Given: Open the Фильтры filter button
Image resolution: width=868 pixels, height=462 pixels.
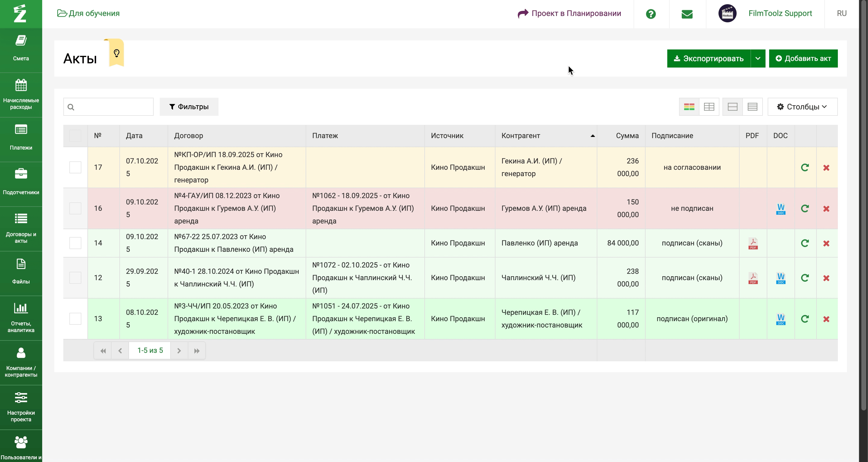Looking at the screenshot, I should [189, 107].
